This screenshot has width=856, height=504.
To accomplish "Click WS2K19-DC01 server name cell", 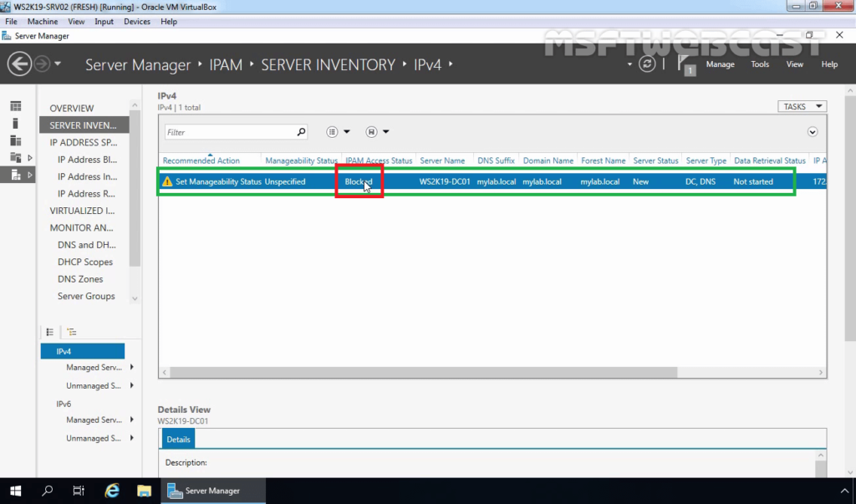I will [x=445, y=182].
